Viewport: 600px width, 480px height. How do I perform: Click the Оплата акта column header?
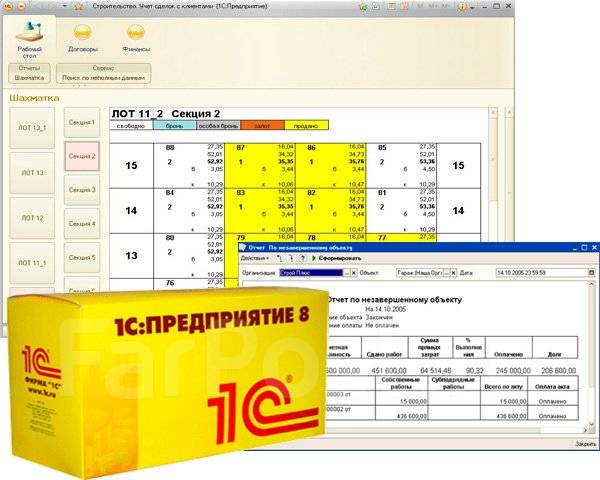tap(553, 383)
